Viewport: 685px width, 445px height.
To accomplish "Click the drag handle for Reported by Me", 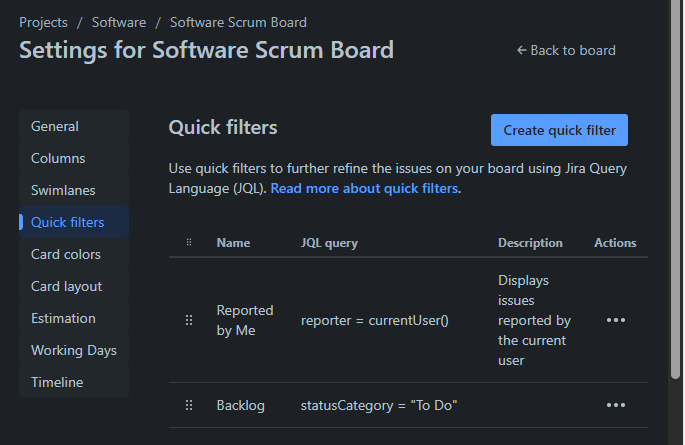I will click(x=189, y=320).
